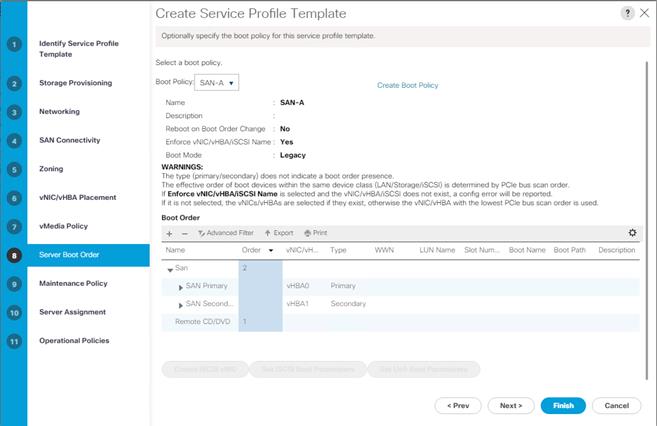Screen dimensions: 657x426
Task: Click the help question mark icon
Action: [627, 13]
